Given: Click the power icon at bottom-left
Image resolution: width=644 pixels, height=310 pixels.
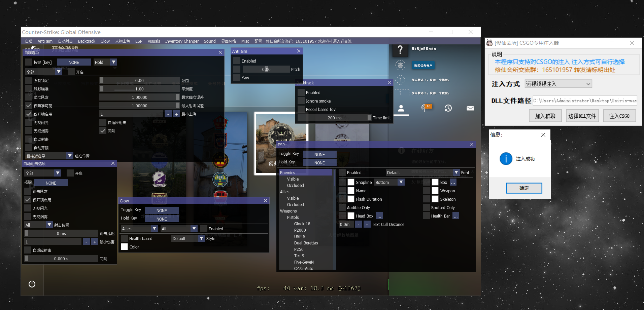Looking at the screenshot, I should 32,284.
